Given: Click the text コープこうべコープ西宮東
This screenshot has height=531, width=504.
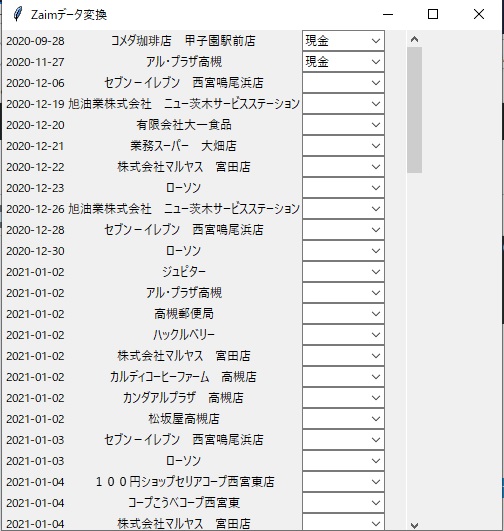Looking at the screenshot, I should coord(184,503).
